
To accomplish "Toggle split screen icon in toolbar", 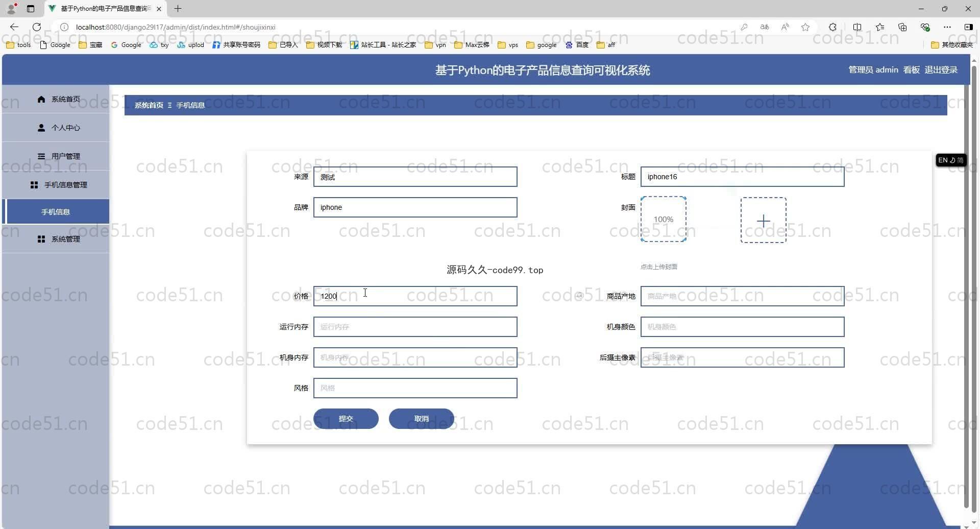I will pos(857,27).
